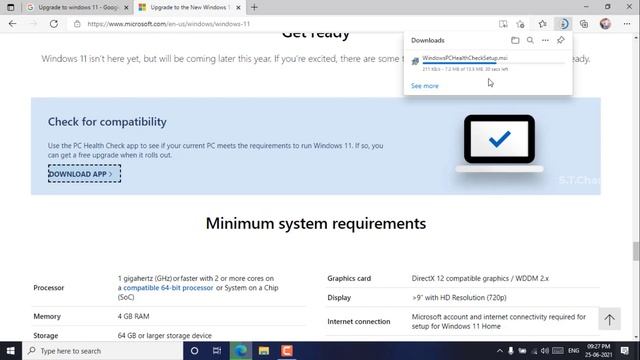640x360 pixels.
Task: Close the Google search tab
Action: pyautogui.click(x=126, y=7)
